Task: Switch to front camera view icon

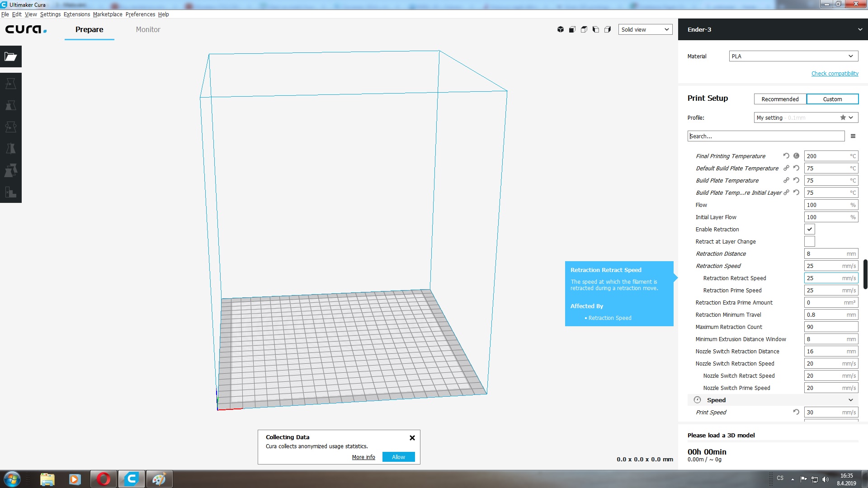Action: click(x=572, y=29)
